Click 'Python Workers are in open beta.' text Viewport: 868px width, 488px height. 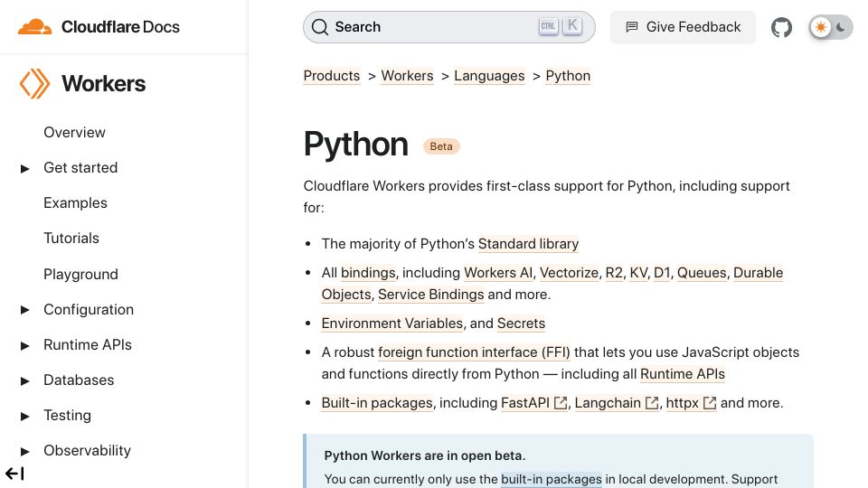click(425, 455)
